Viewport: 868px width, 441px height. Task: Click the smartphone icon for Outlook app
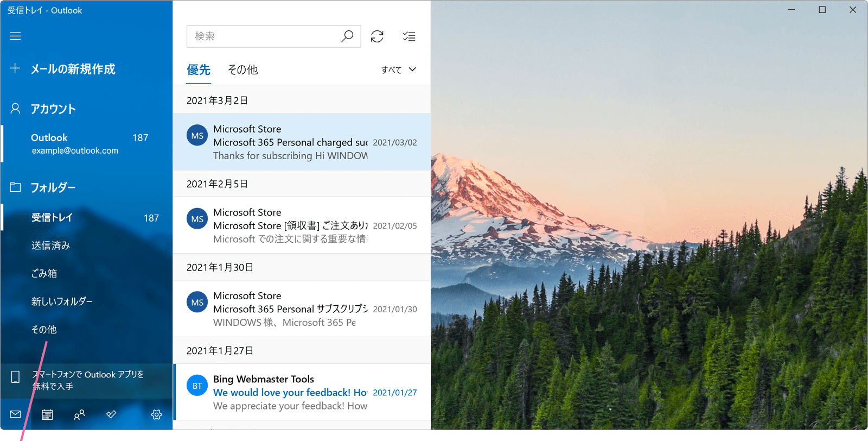tap(15, 377)
